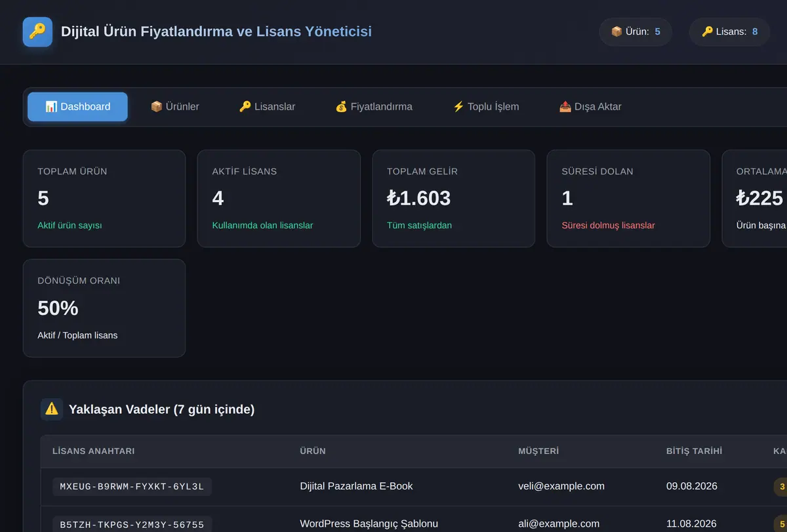Click the Toplam Gelir ₺1.603 value
The image size is (787, 532).
click(x=419, y=198)
